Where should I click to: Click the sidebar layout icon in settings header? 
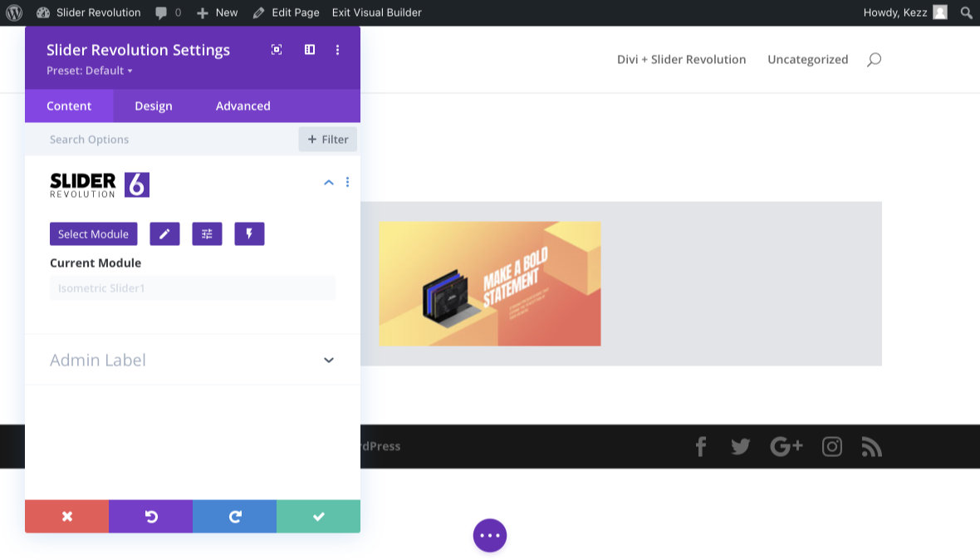[309, 49]
